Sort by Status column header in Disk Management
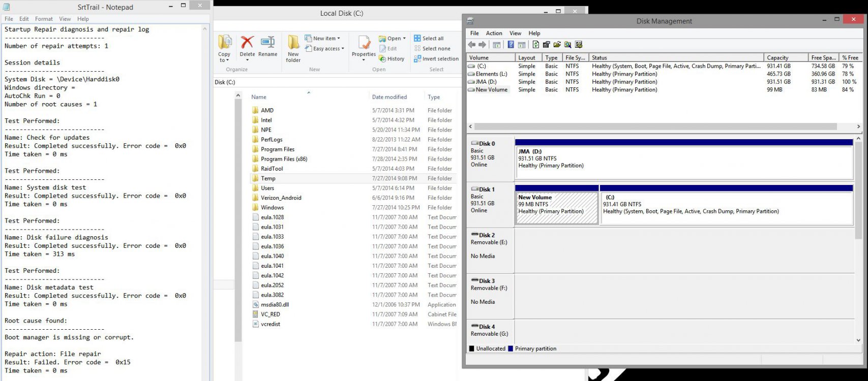Viewport: 868px width, 381px height. 676,58
